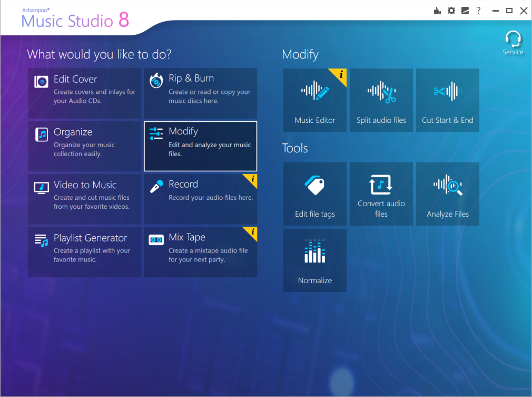The height and width of the screenshot is (397, 532).
Task: Open help via the question mark icon
Action: [478, 10]
